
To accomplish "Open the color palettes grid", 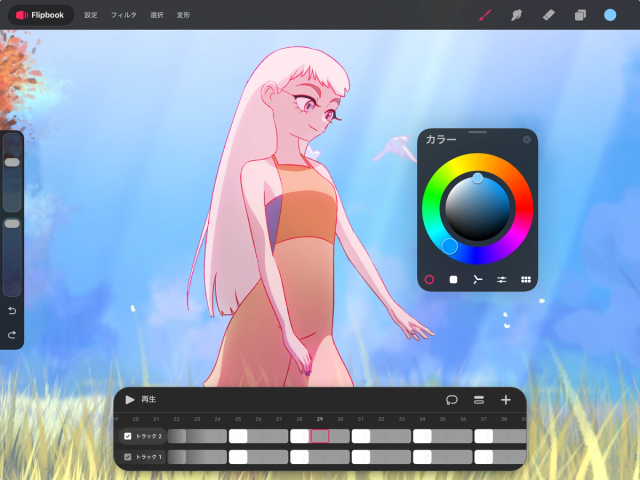I will coord(526,280).
